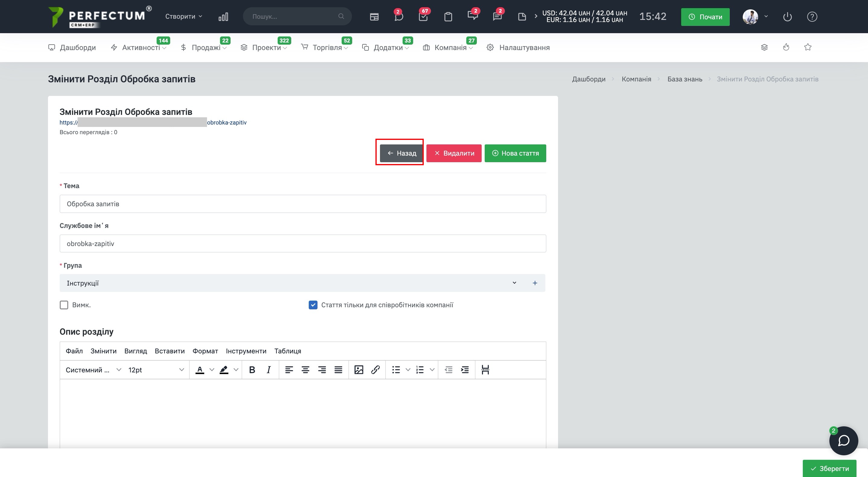The width and height of the screenshot is (868, 477).
Task: Click the statistics bar chart icon
Action: 223,17
